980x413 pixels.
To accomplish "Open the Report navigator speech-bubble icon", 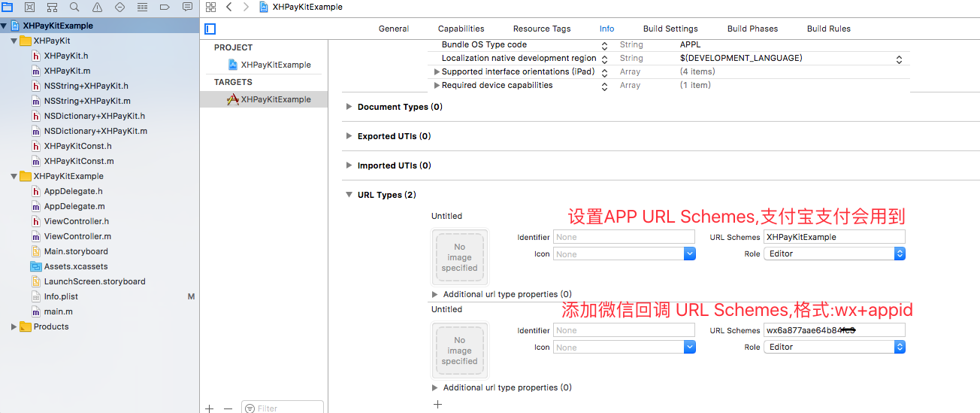I will tap(188, 7).
